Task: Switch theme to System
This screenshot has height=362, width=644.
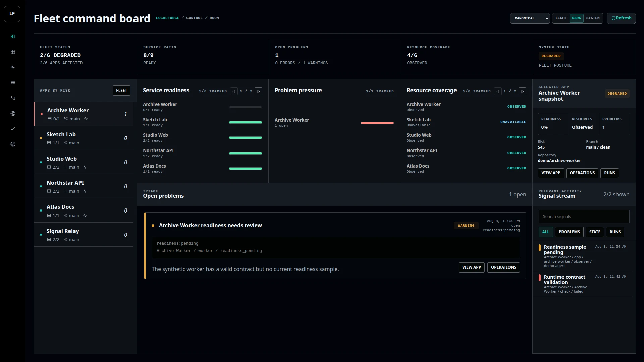Action: [593, 18]
